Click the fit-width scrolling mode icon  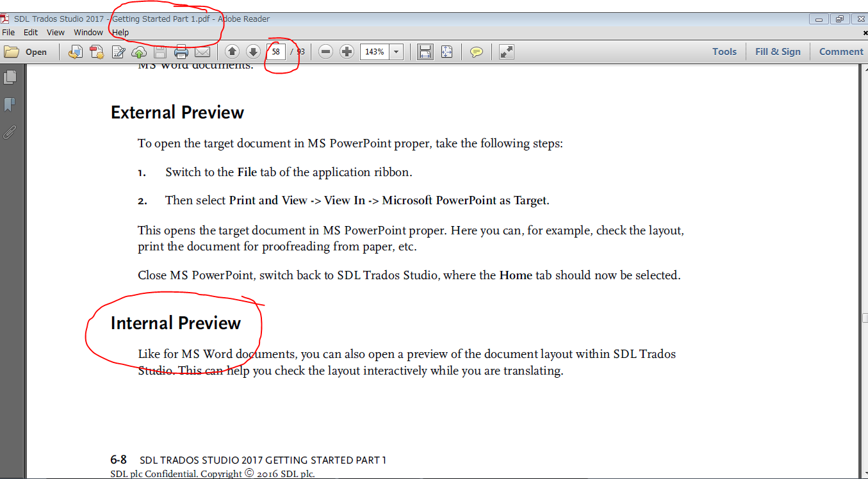(x=425, y=52)
